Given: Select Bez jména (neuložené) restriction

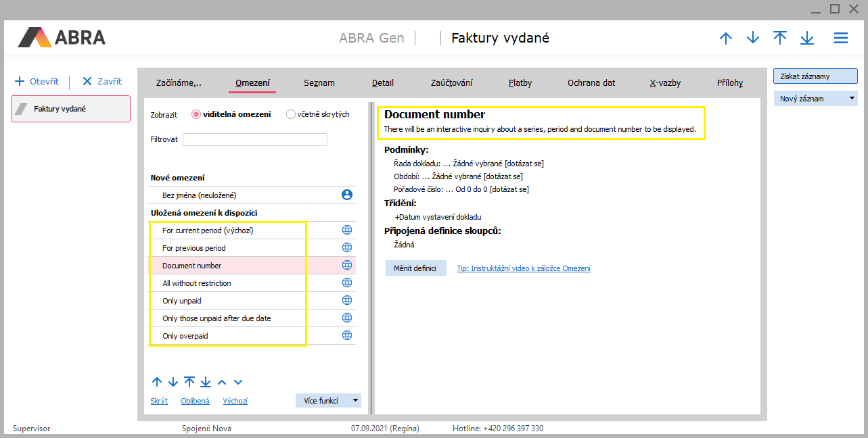Looking at the screenshot, I should [x=252, y=195].
